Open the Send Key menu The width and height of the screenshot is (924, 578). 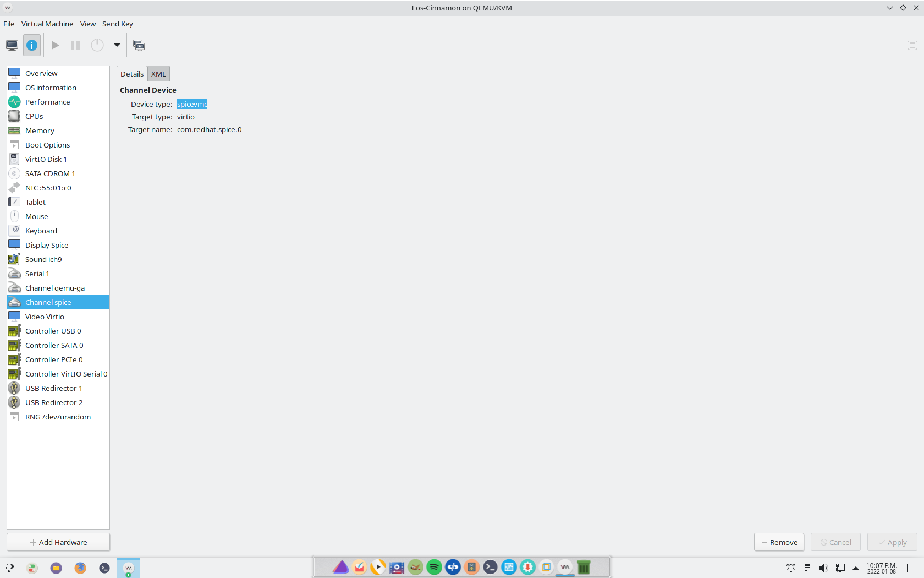[117, 24]
